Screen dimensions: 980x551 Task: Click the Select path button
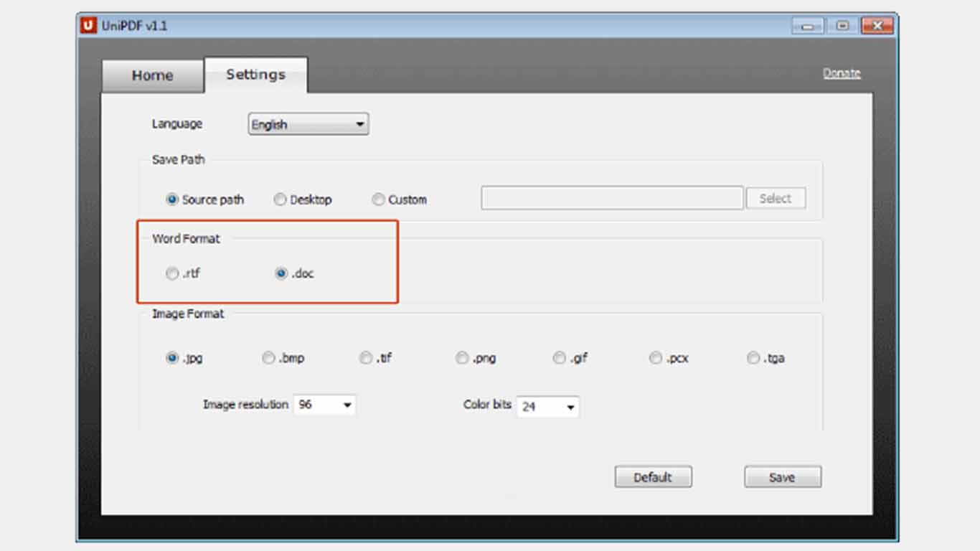click(x=776, y=199)
